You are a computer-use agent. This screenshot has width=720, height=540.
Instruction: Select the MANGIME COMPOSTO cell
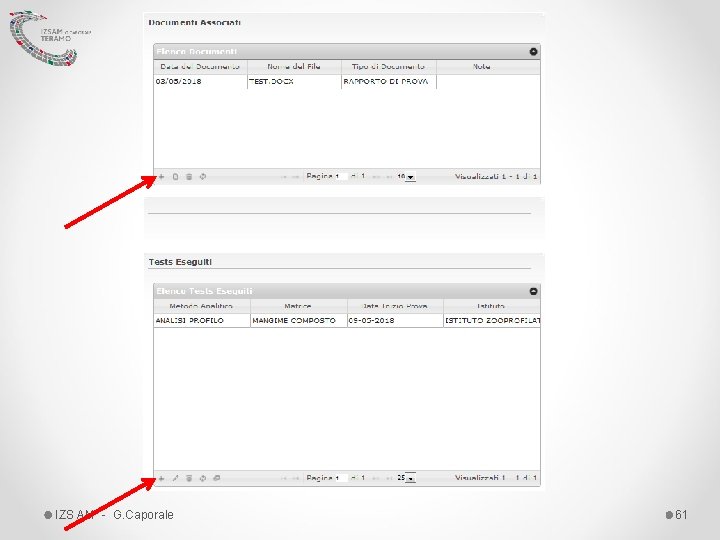point(298,321)
